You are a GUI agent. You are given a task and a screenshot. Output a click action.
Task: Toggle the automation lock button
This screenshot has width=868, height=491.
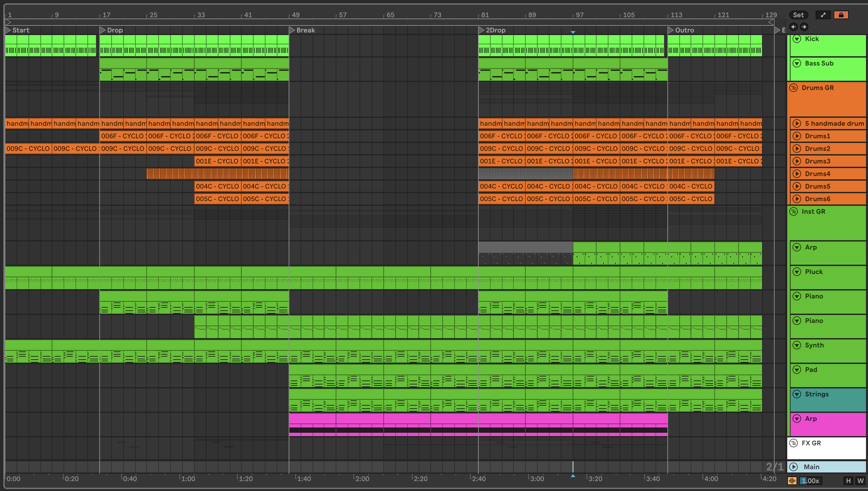841,15
